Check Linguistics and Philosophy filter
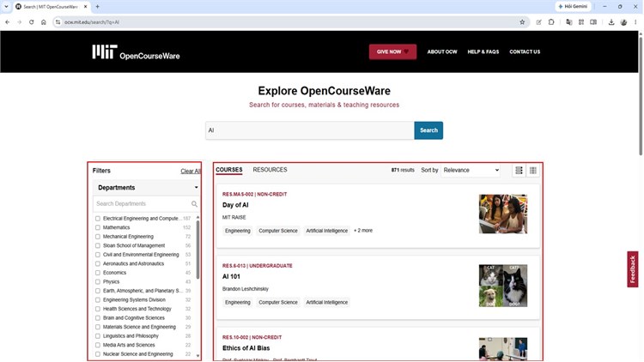This screenshot has width=644, height=362. [98, 336]
